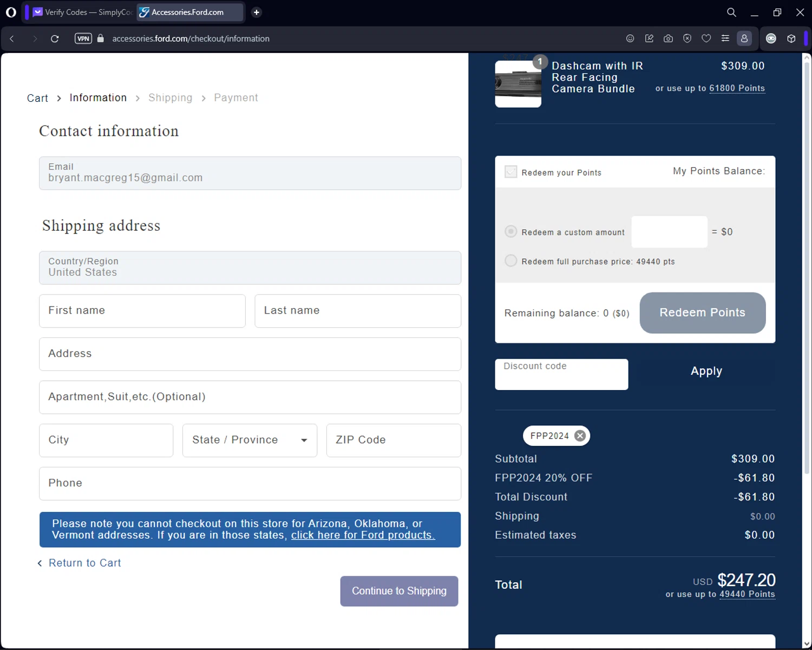
Task: Focus the Email input field
Action: pos(250,173)
